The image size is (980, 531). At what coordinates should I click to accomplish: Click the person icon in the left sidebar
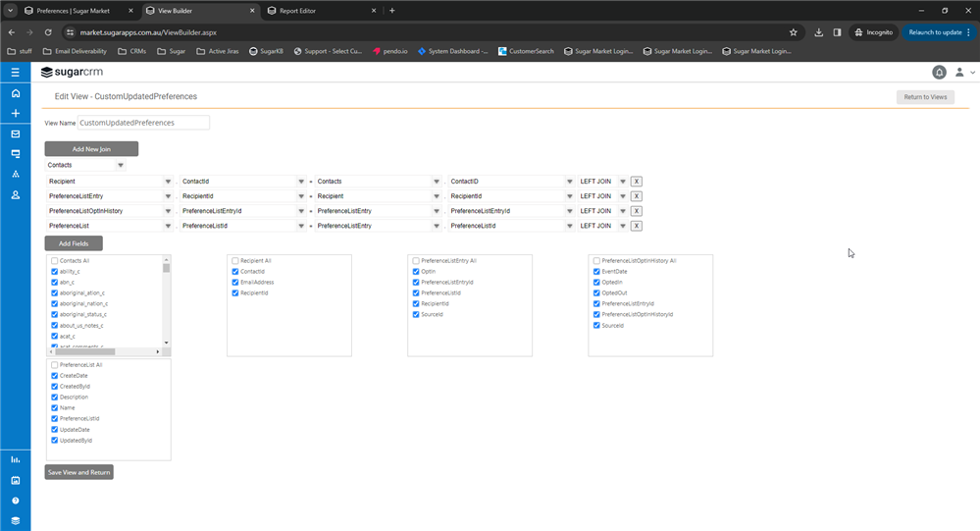tap(15, 195)
